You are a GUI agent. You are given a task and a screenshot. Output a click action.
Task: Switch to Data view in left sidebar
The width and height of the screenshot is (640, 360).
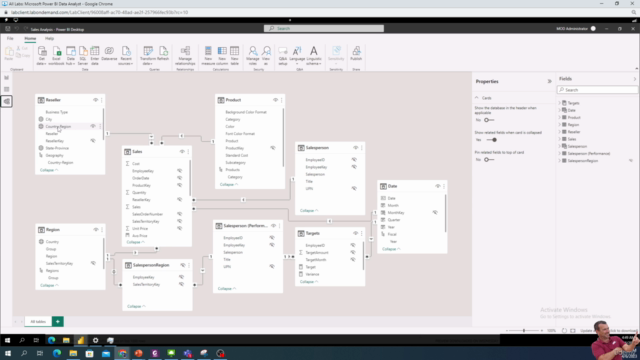point(7,89)
